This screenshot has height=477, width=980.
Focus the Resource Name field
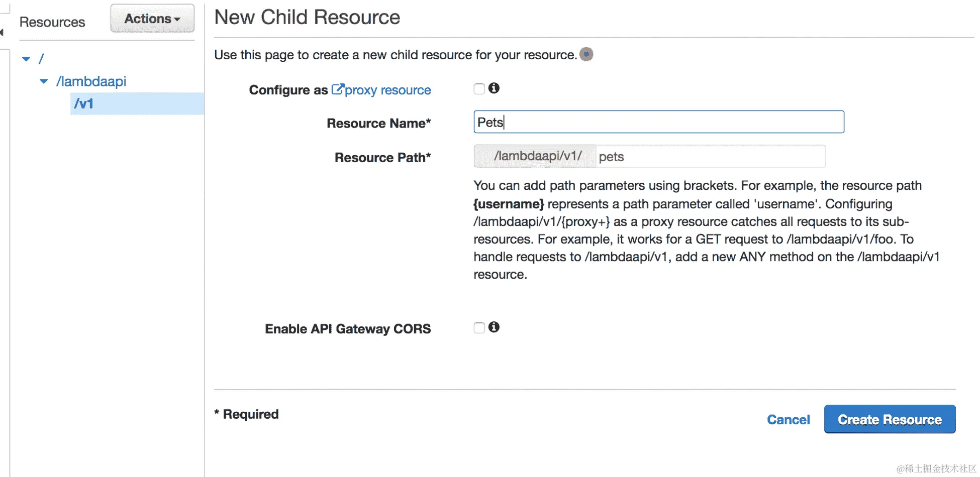click(658, 122)
